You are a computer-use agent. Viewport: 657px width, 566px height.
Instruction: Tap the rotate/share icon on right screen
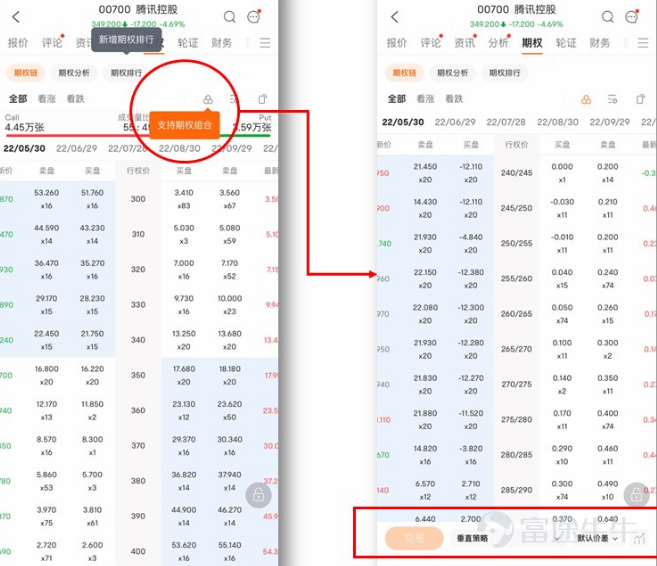pos(640,99)
